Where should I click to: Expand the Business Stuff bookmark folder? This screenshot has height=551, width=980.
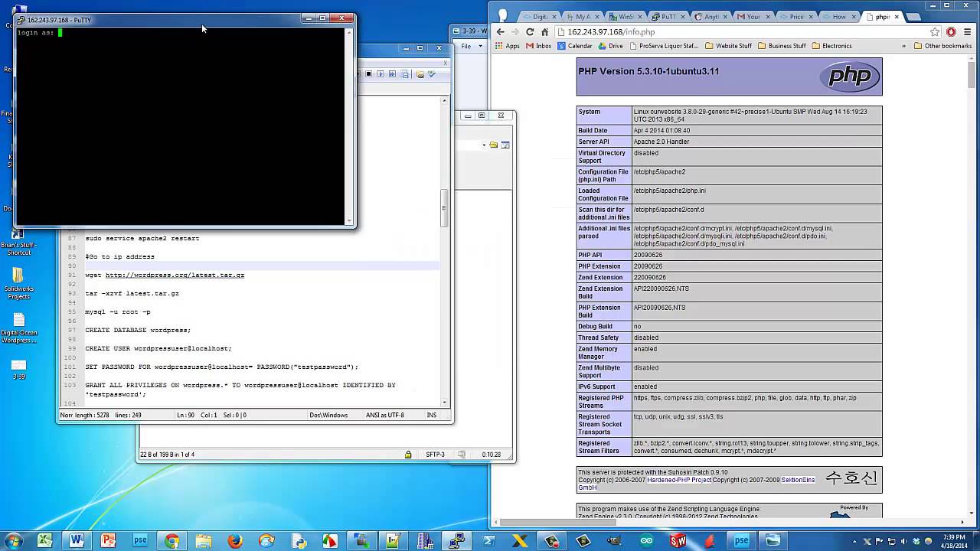coord(782,46)
